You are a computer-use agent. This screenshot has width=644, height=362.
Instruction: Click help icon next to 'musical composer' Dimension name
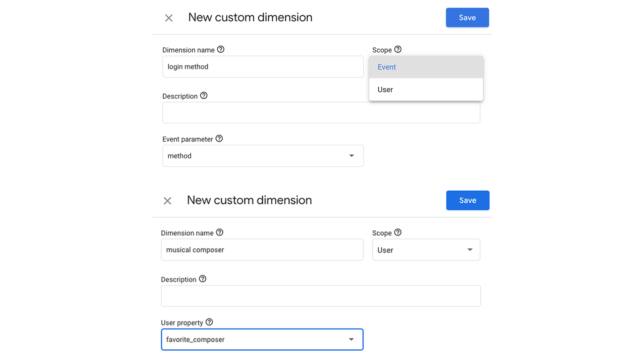pos(219,232)
